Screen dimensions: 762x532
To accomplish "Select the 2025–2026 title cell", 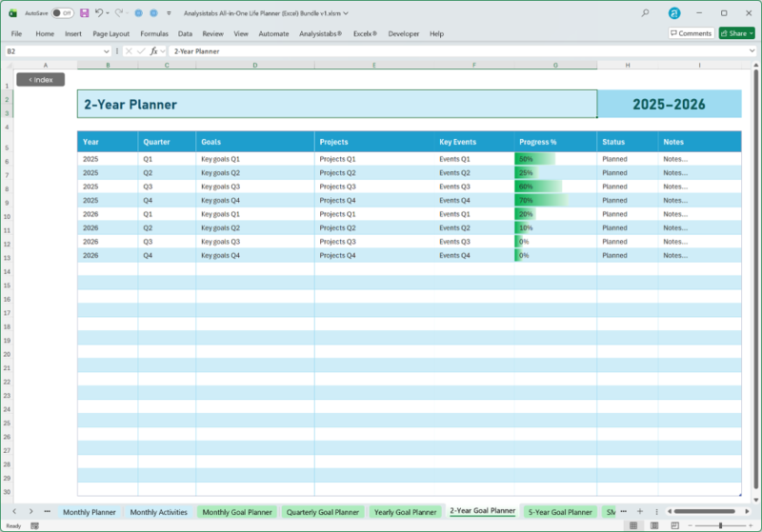I will coord(669,105).
